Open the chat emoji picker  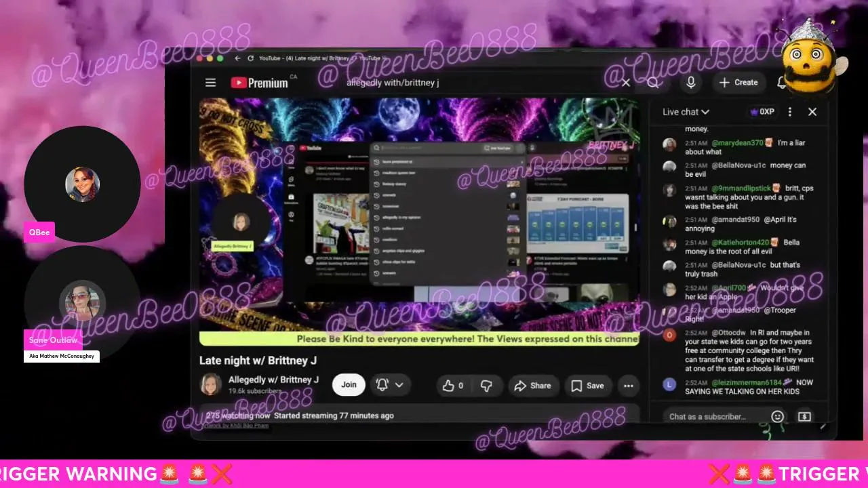pyautogui.click(x=777, y=416)
